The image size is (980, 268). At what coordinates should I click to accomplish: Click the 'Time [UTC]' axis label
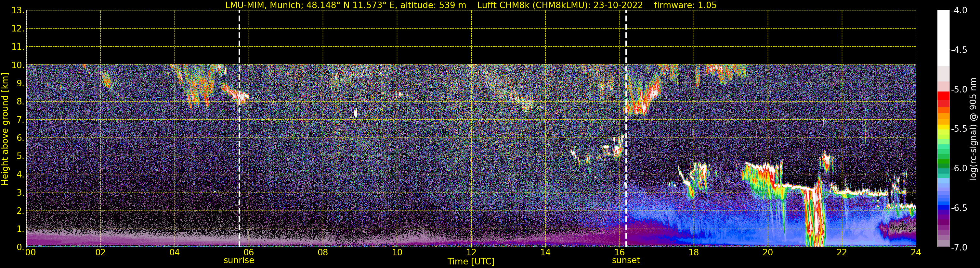(x=471, y=262)
